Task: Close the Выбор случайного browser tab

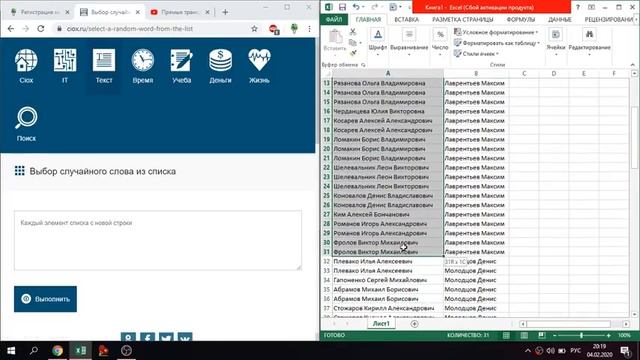Action: click(138, 12)
